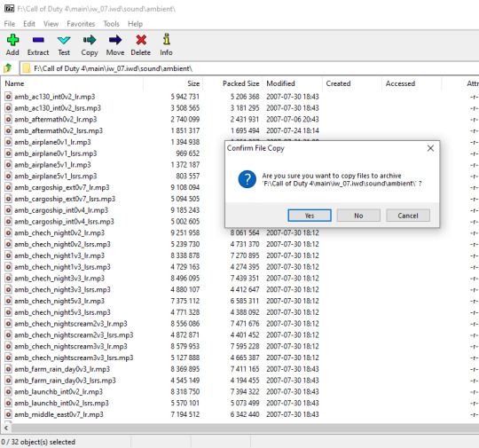Select amb_chech_nightscream3v3_lsrs.mp3 file name
479x448 pixels.
coord(74,358)
